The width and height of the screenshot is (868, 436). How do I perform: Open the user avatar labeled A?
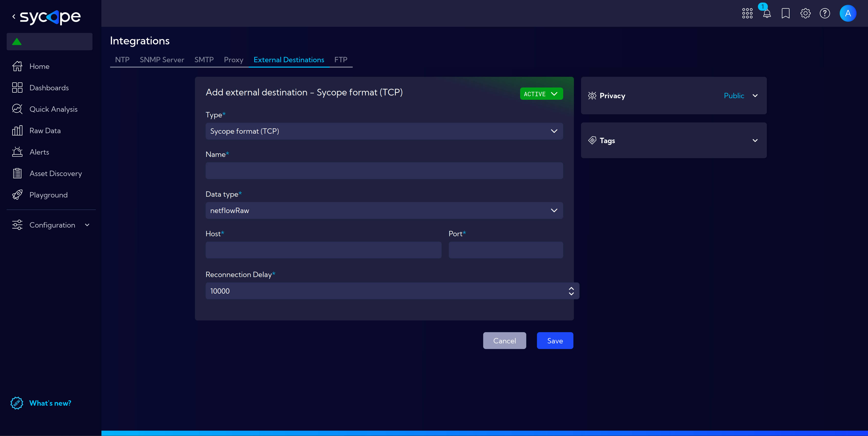coord(848,14)
